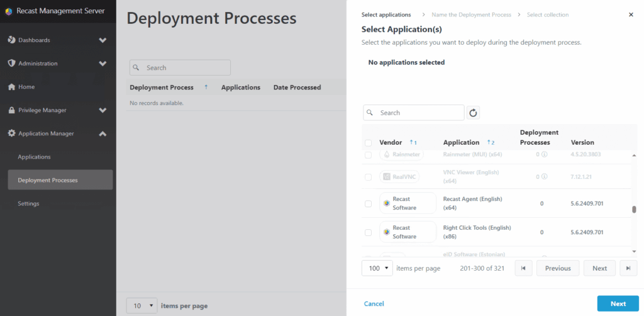Check the Right Click Tools checkbox
The width and height of the screenshot is (644, 316).
point(369,232)
